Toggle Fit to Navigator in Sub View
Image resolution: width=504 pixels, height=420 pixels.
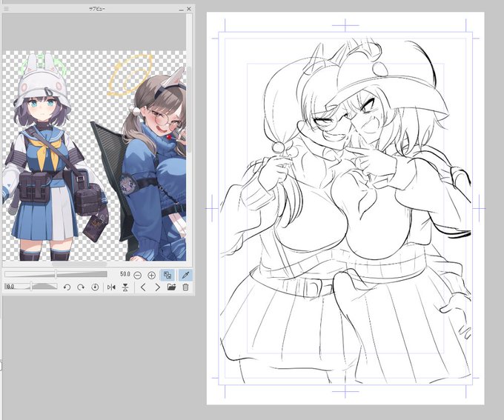(x=168, y=275)
